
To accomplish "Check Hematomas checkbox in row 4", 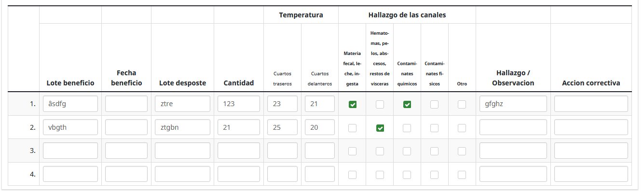I will coord(380,174).
